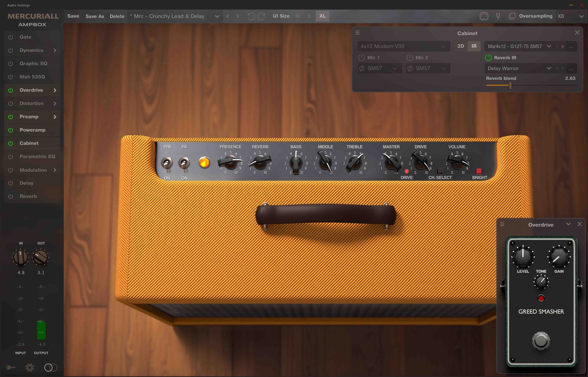Enable the Dynamics module power icon

11,50
